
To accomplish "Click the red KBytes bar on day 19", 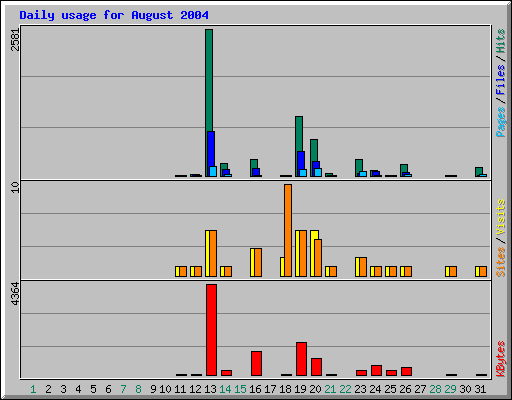I will pos(301,359).
